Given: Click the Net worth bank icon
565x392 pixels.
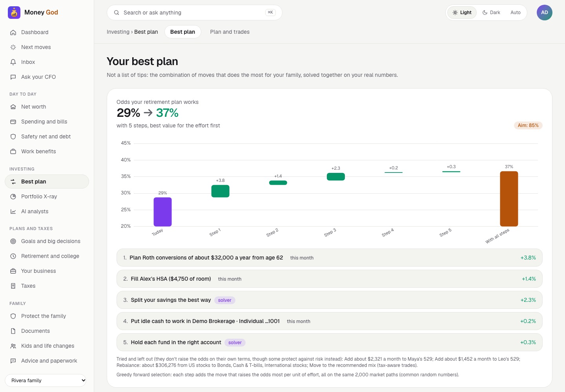Looking at the screenshot, I should point(13,107).
